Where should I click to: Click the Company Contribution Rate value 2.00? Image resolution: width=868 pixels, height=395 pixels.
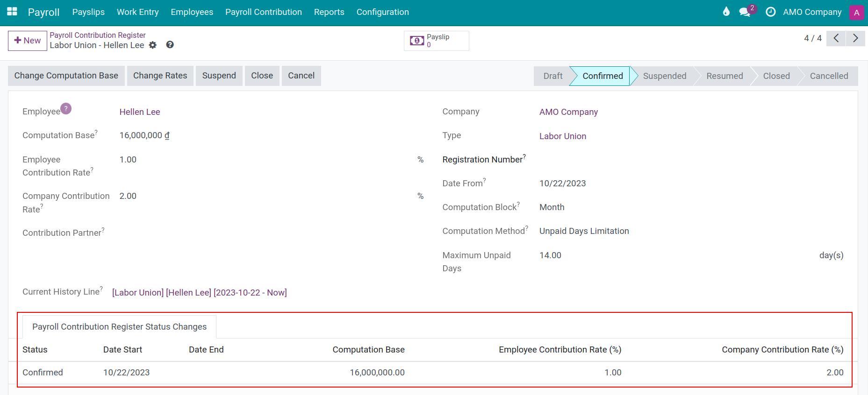point(128,196)
